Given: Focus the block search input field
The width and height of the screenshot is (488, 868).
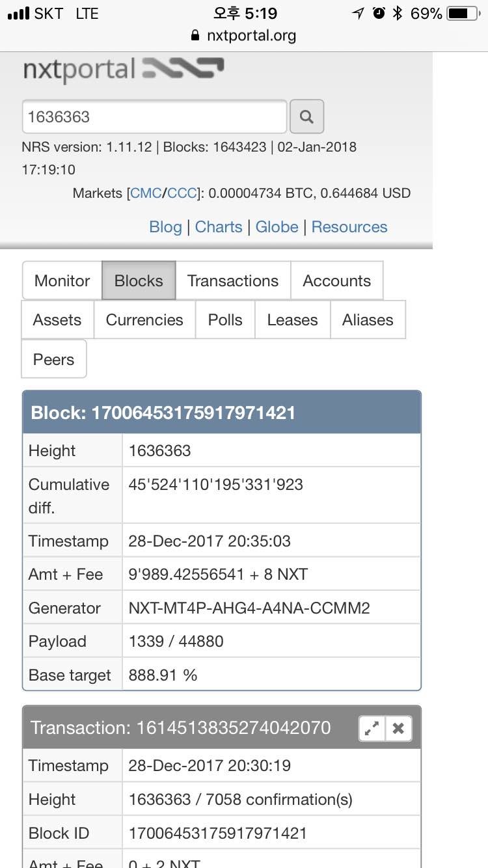Looking at the screenshot, I should [x=154, y=117].
